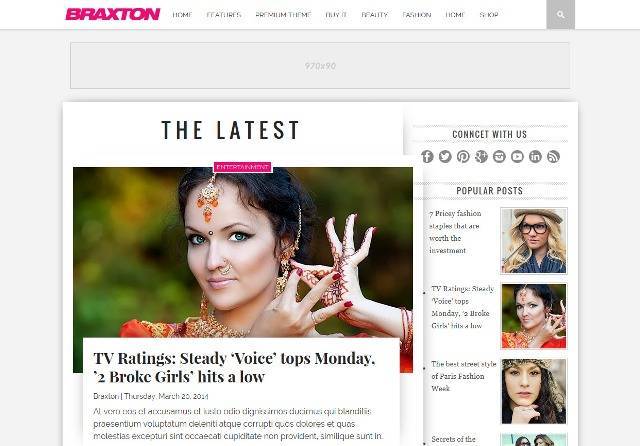Open the Instagram camera icon
This screenshot has height=446, width=640.
(x=499, y=157)
